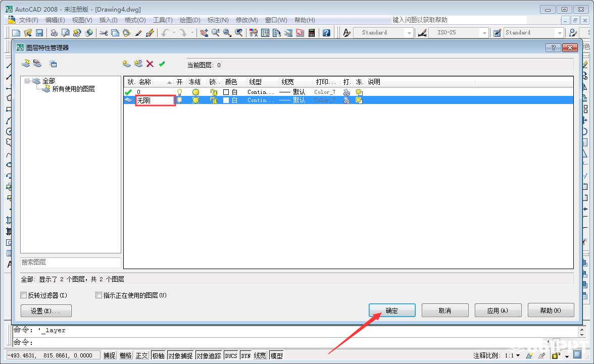Image resolution: width=594 pixels, height=364 pixels.
Task: Toggle the On lightbulb for layer 0
Action: coord(180,92)
